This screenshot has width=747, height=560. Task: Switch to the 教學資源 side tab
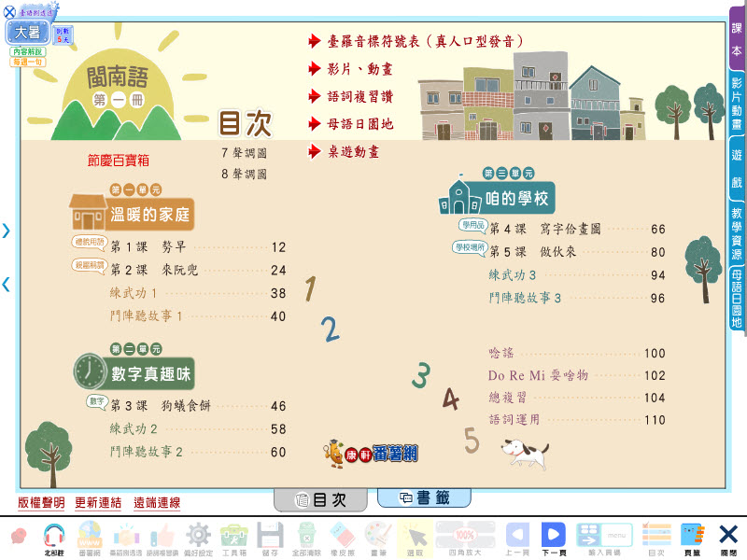[737, 233]
